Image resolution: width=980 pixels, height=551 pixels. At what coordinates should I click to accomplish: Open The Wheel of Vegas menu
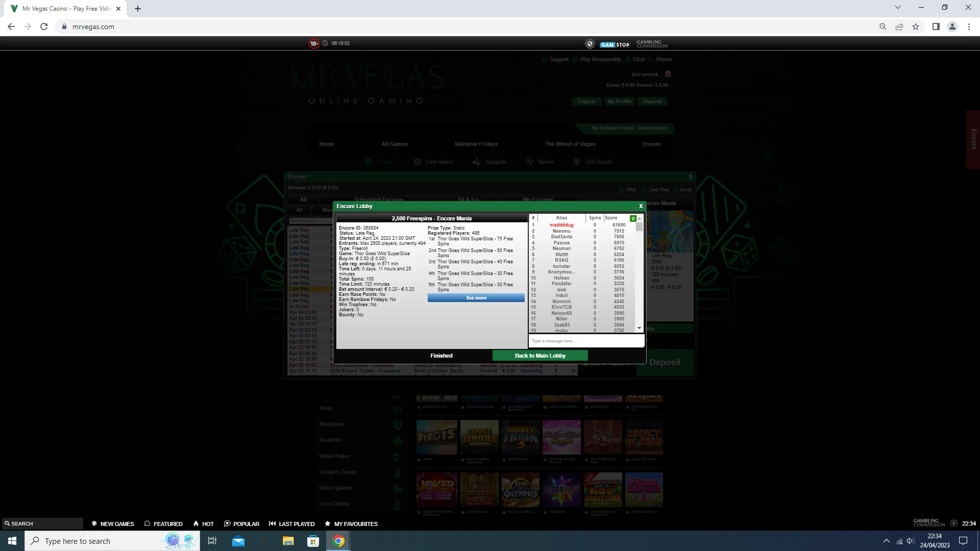click(x=570, y=144)
